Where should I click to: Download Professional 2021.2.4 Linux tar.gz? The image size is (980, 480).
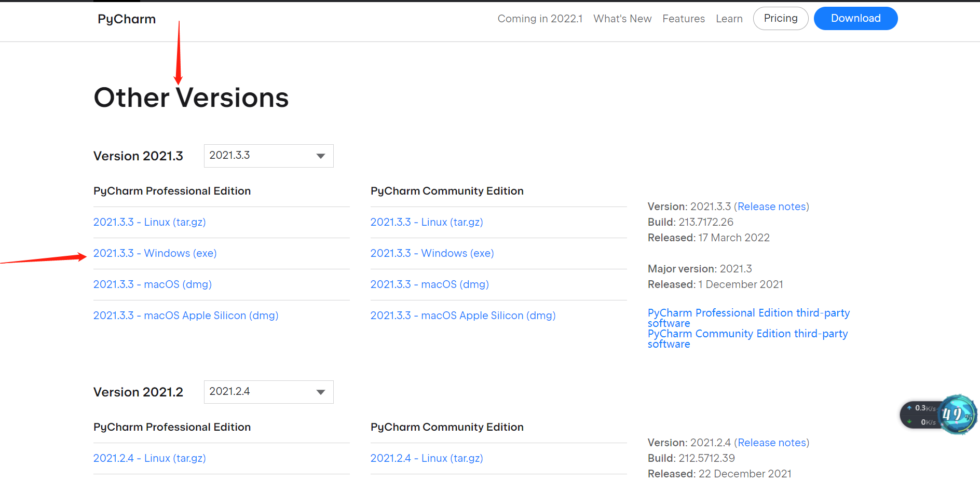click(x=149, y=458)
